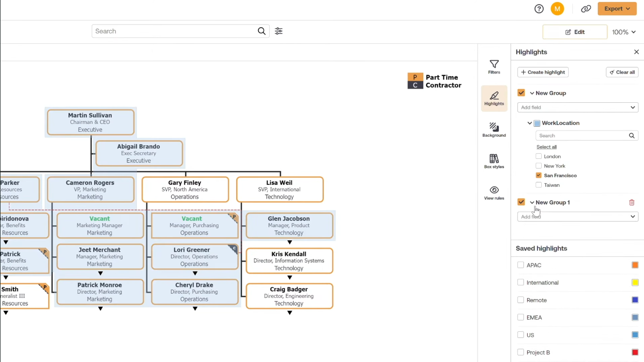The image size is (644, 362).
Task: Click the Create highlight button
Action: pyautogui.click(x=543, y=72)
